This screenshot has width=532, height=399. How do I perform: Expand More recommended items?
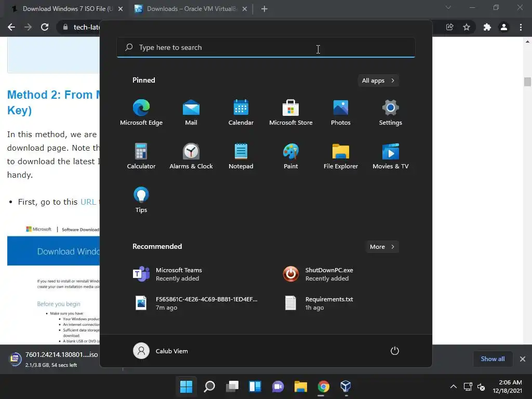[x=382, y=247]
